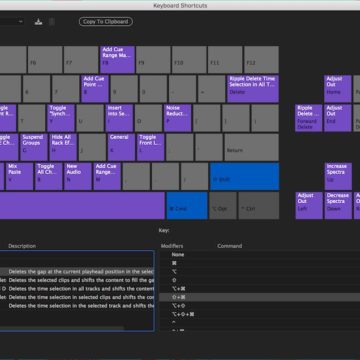This screenshot has width=360, height=360.
Task: Toggle the blue Cmd modifier key
Action: click(x=187, y=205)
